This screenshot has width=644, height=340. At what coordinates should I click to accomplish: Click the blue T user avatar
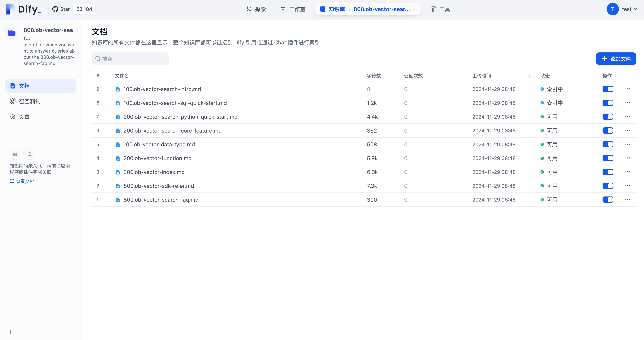pos(612,9)
